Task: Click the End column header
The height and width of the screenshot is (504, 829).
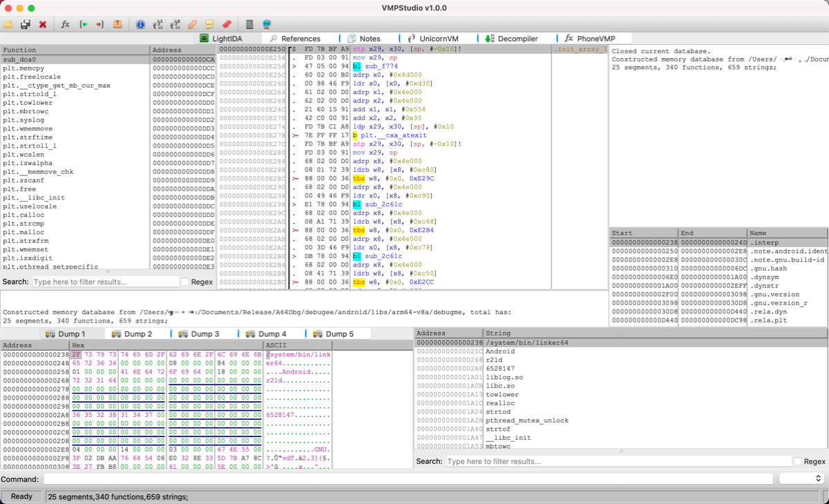Action: [x=713, y=233]
